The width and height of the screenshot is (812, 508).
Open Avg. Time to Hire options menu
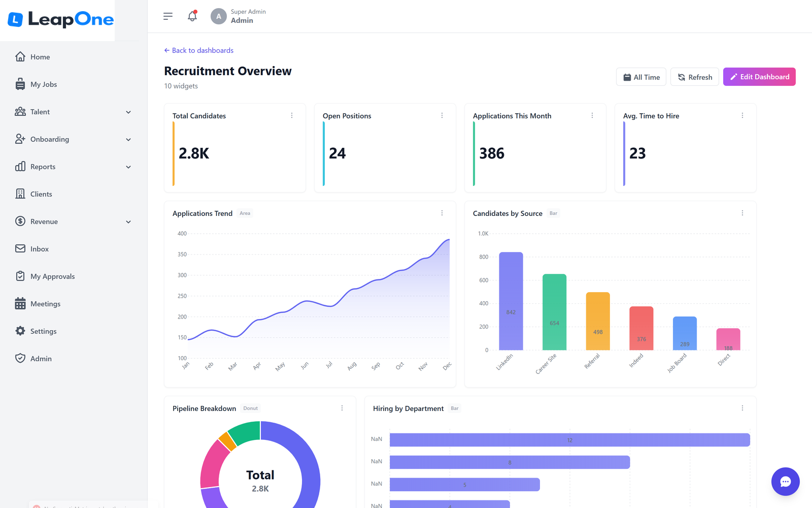742,115
